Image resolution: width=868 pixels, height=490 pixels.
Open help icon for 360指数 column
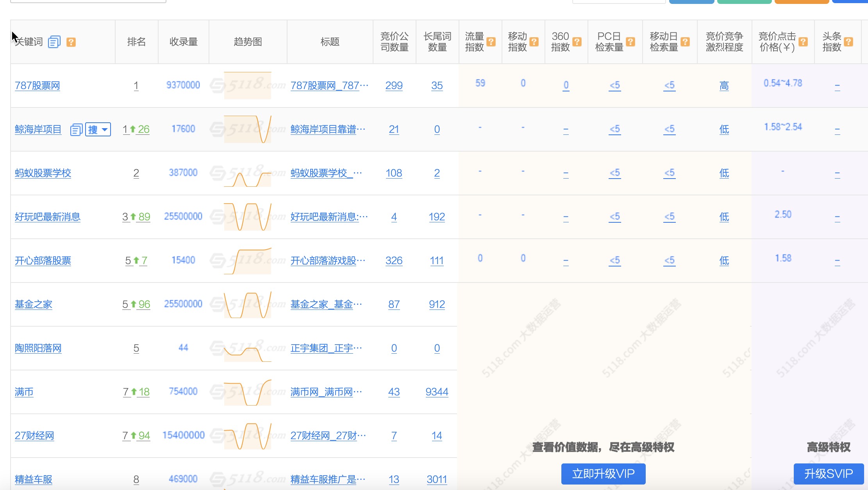(x=577, y=42)
